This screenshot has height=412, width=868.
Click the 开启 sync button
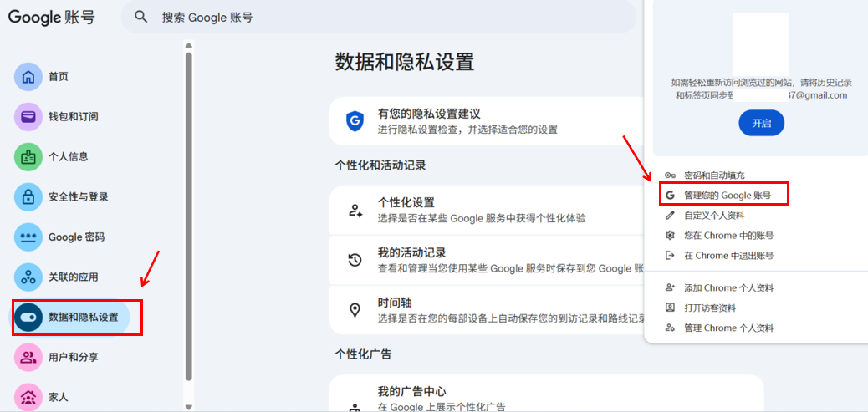tap(762, 124)
